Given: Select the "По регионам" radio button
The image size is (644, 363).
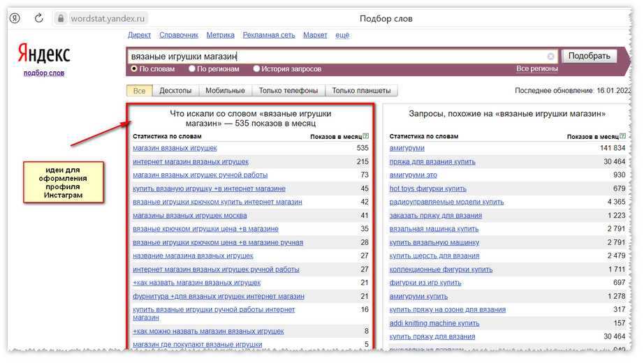Looking at the screenshot, I should click(x=192, y=69).
